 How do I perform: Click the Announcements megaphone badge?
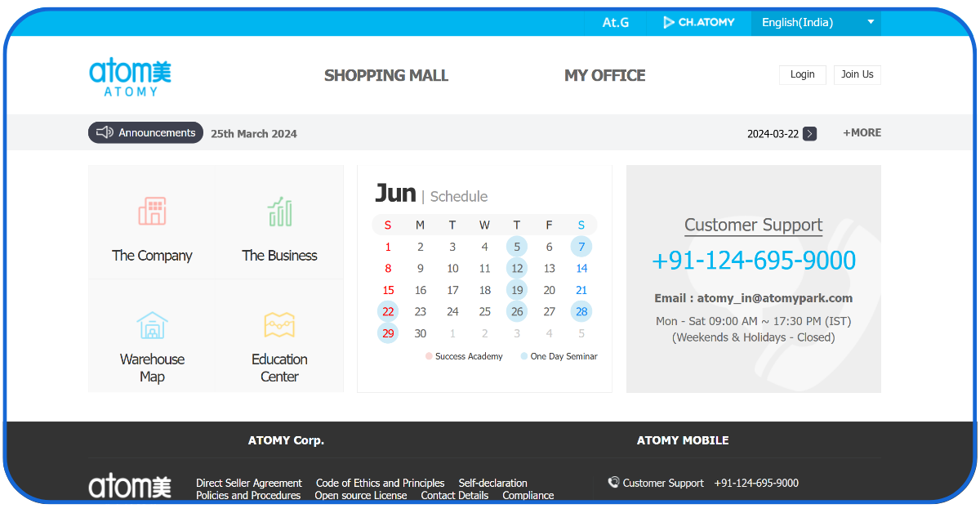[145, 132]
